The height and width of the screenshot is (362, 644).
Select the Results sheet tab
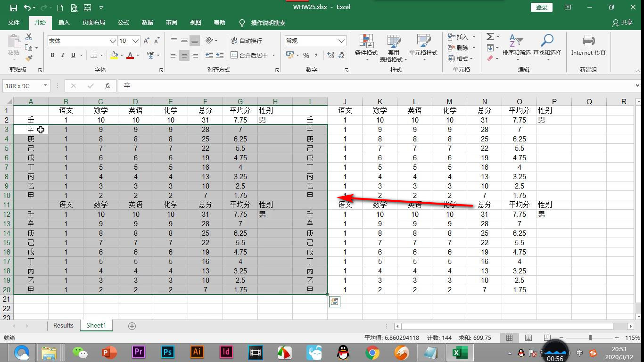(x=63, y=326)
